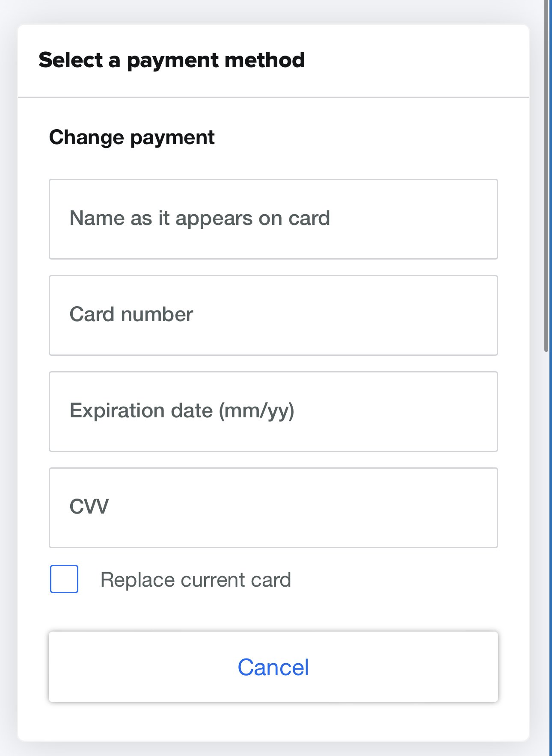Dismiss the dialog using Cancel

[x=273, y=667]
